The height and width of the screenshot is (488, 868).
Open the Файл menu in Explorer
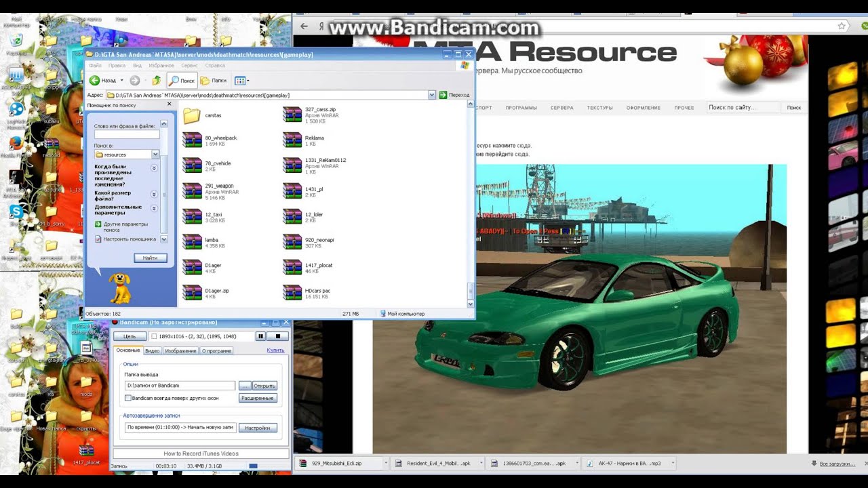(x=95, y=66)
